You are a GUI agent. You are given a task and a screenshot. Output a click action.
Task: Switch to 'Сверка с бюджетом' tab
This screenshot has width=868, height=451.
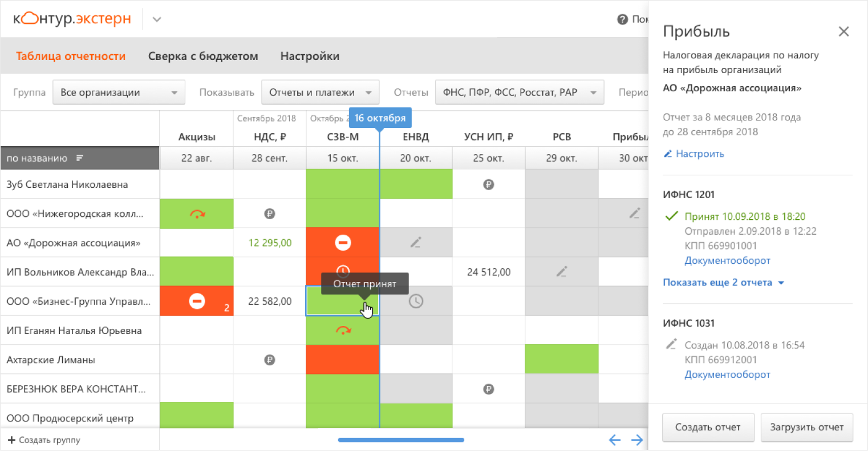(203, 57)
